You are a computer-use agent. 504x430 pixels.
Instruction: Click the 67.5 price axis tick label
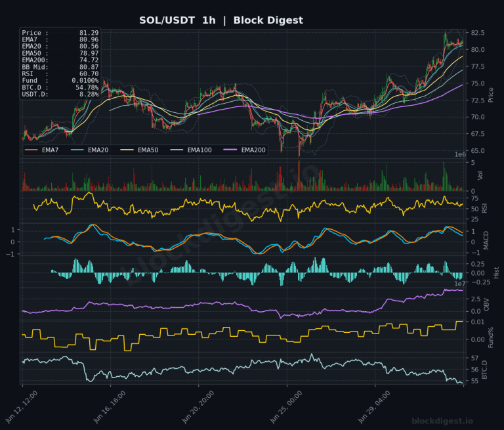click(x=478, y=134)
